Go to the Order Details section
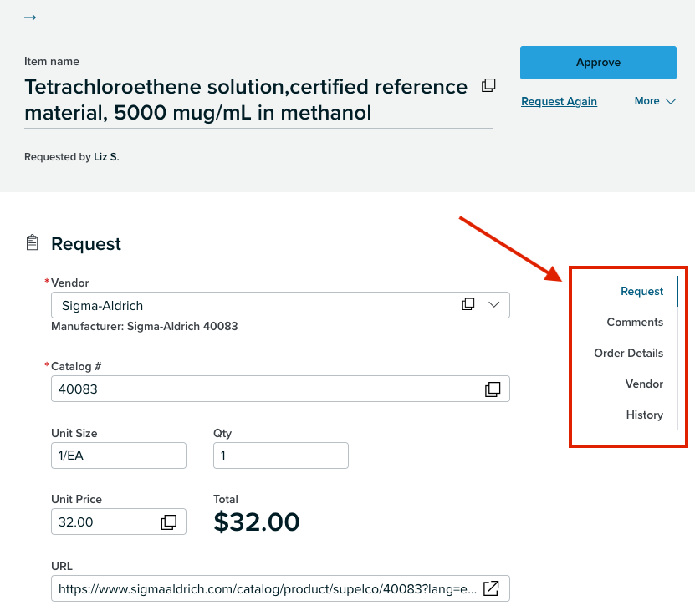This screenshot has width=695, height=616. [629, 353]
